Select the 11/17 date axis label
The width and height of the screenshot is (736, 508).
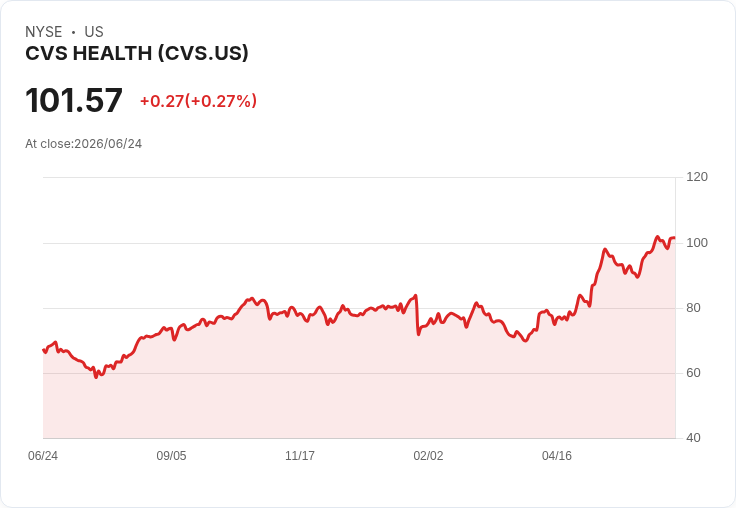(300, 455)
